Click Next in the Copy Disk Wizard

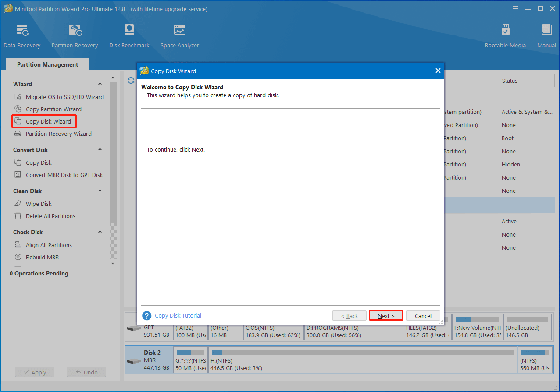point(386,316)
